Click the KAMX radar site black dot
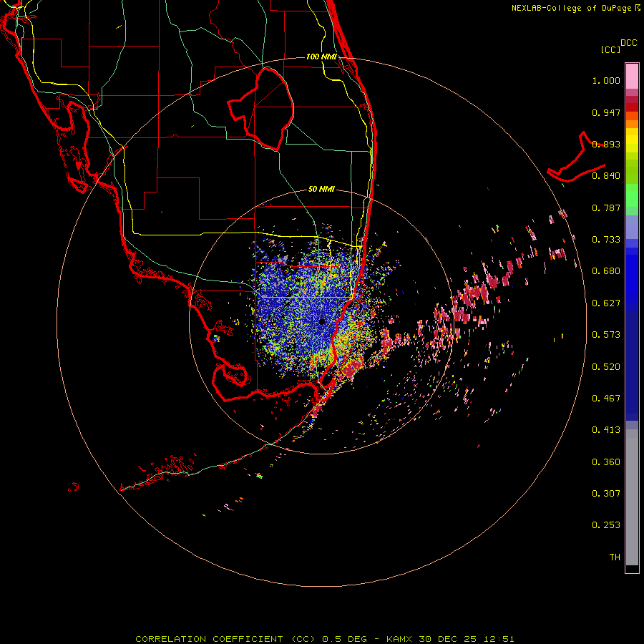This screenshot has height=644, width=644. tap(321, 321)
